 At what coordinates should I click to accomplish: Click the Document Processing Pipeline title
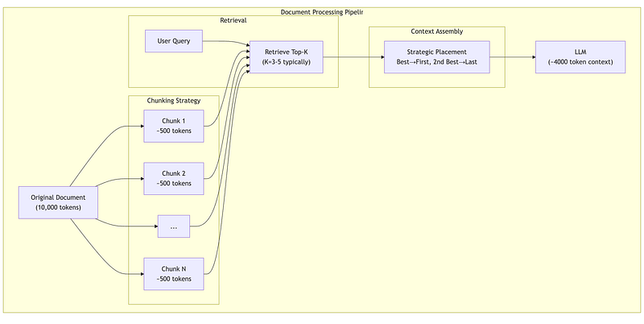[x=321, y=12]
